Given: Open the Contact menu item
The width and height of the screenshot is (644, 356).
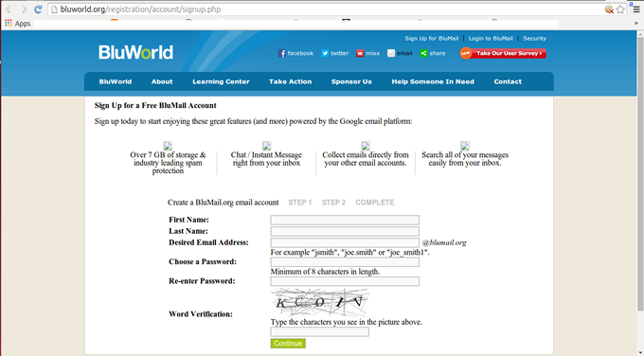Looking at the screenshot, I should click(x=508, y=81).
